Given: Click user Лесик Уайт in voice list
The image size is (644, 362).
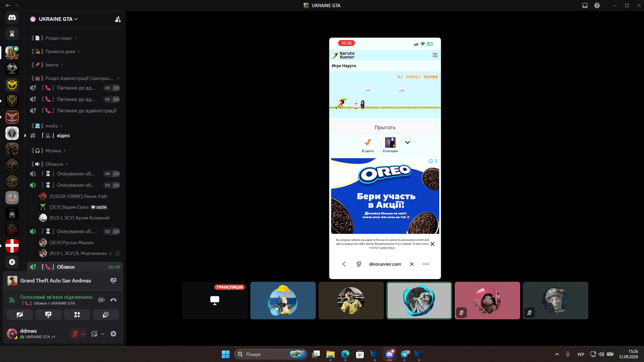Looking at the screenshot, I should tap(79, 196).
